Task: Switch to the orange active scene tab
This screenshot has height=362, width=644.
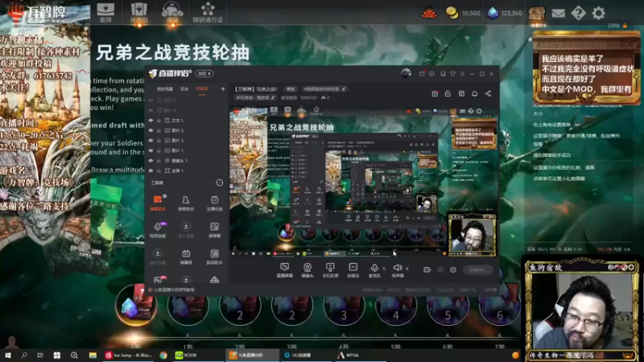Action: click(202, 89)
